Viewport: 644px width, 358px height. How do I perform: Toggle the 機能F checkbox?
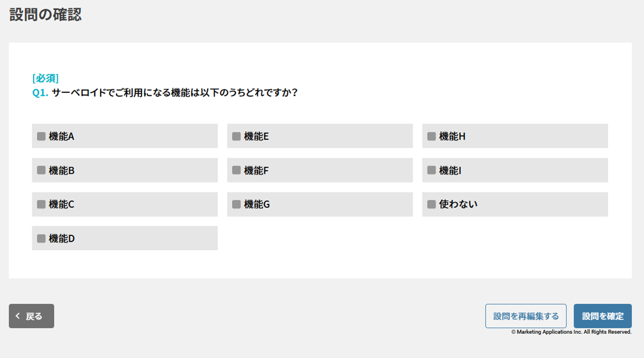click(236, 170)
